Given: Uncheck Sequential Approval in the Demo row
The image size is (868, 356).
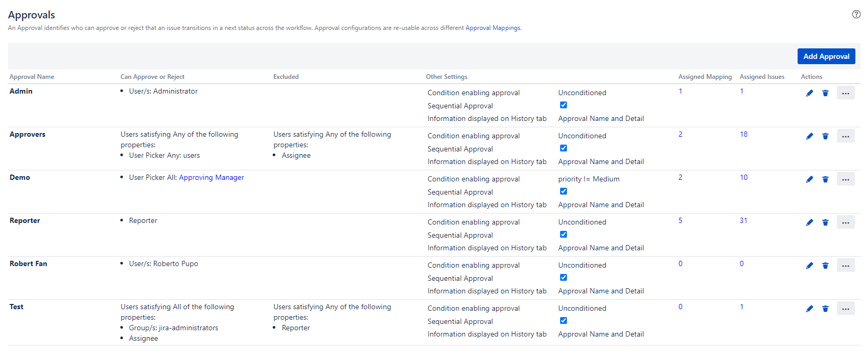Looking at the screenshot, I should [563, 191].
